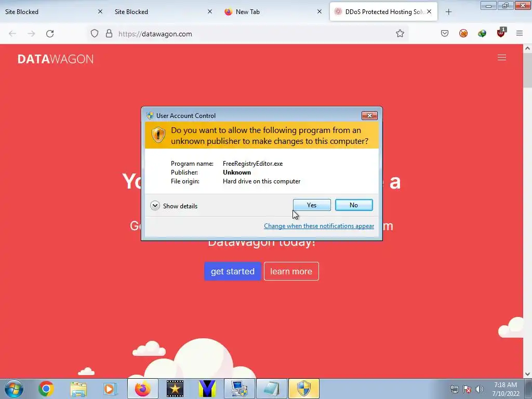Close the first Site Blocked tab

click(100, 12)
